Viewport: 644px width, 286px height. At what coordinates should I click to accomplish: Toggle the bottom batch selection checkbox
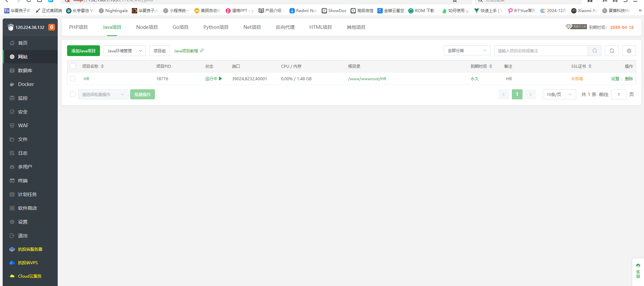pos(73,94)
